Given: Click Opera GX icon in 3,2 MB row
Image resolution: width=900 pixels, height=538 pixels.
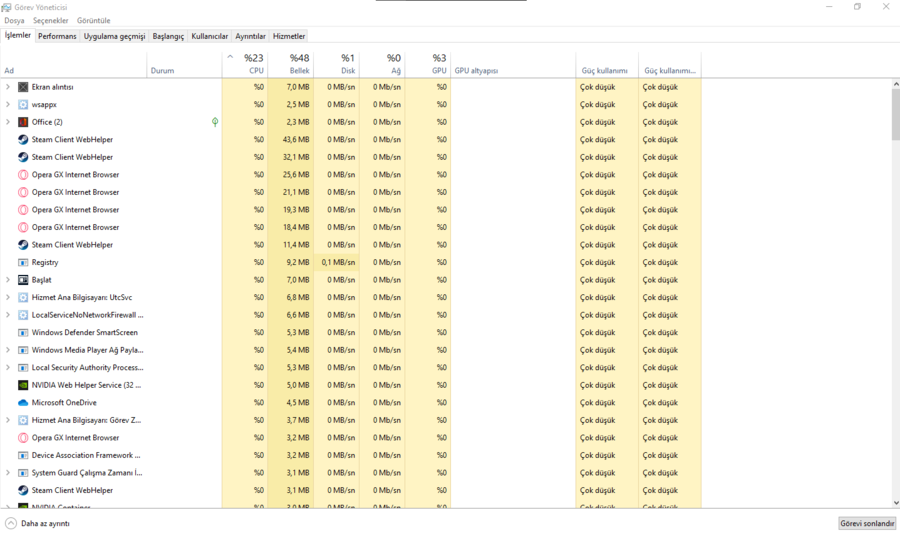Looking at the screenshot, I should click(23, 438).
